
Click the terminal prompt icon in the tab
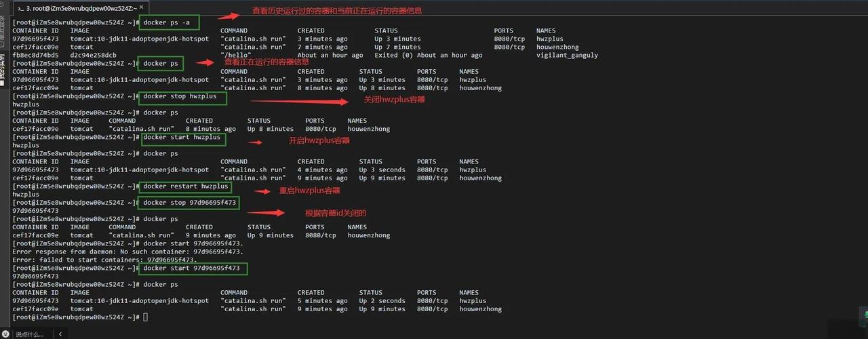[x=20, y=8]
